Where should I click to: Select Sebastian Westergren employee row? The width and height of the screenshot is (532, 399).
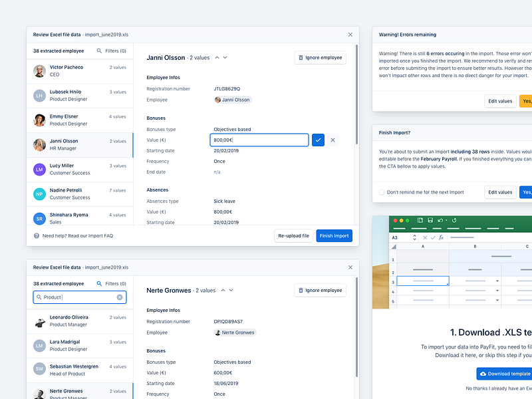[x=80, y=370]
